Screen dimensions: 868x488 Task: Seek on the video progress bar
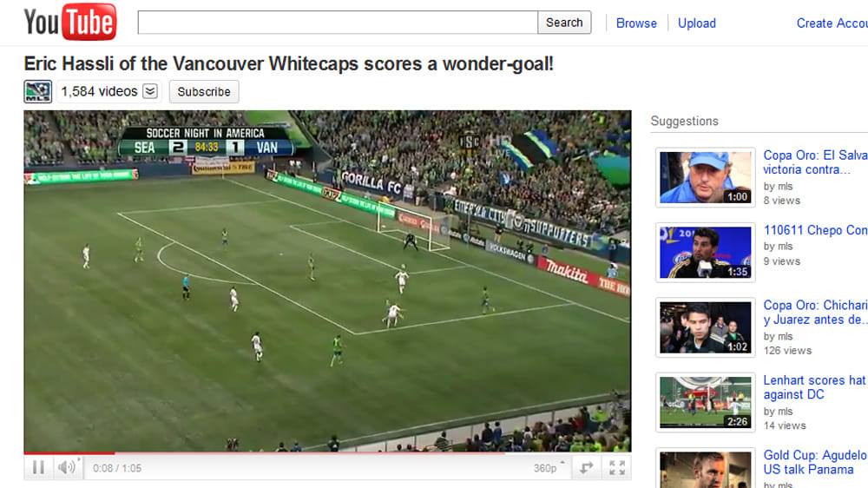pos(327,453)
